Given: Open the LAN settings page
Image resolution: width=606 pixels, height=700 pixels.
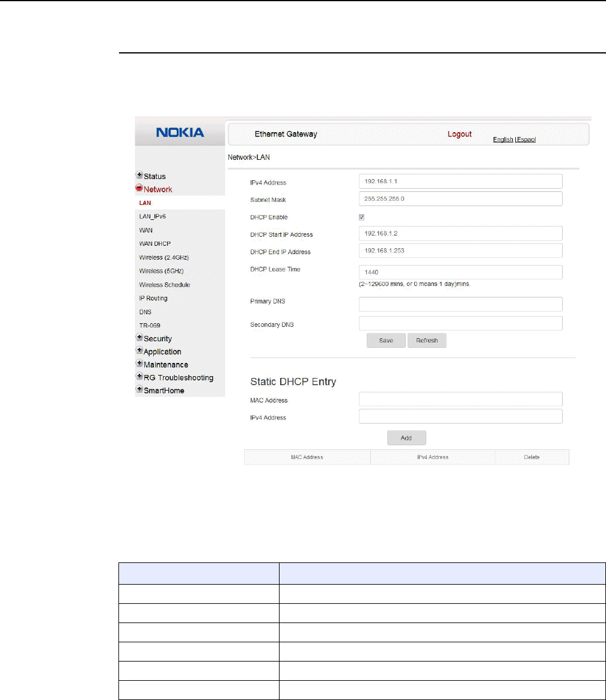Looking at the screenshot, I should click(x=145, y=202).
